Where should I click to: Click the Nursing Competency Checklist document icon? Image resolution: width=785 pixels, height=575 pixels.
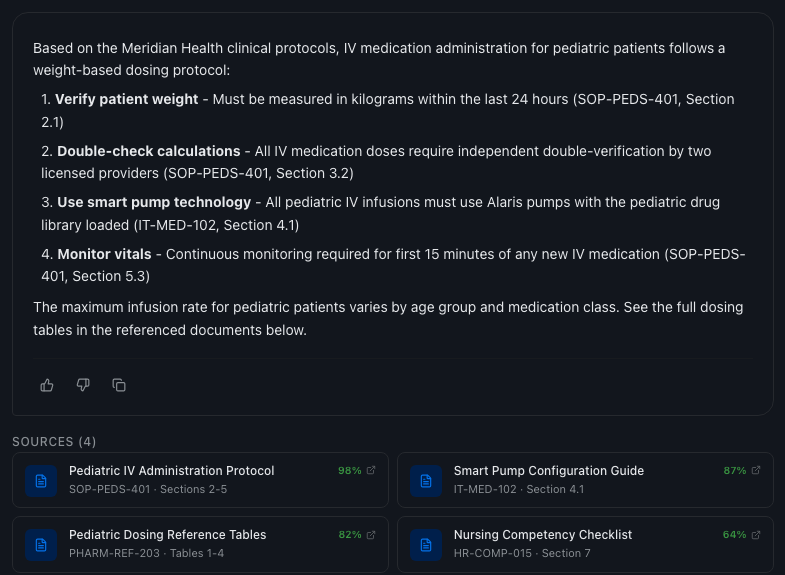(426, 544)
